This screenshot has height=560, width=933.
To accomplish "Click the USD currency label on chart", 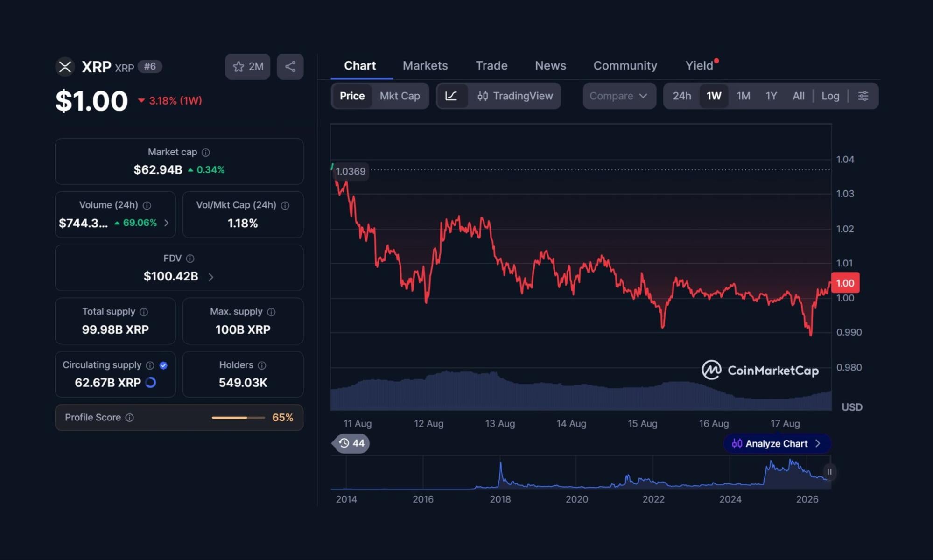I will (x=852, y=407).
